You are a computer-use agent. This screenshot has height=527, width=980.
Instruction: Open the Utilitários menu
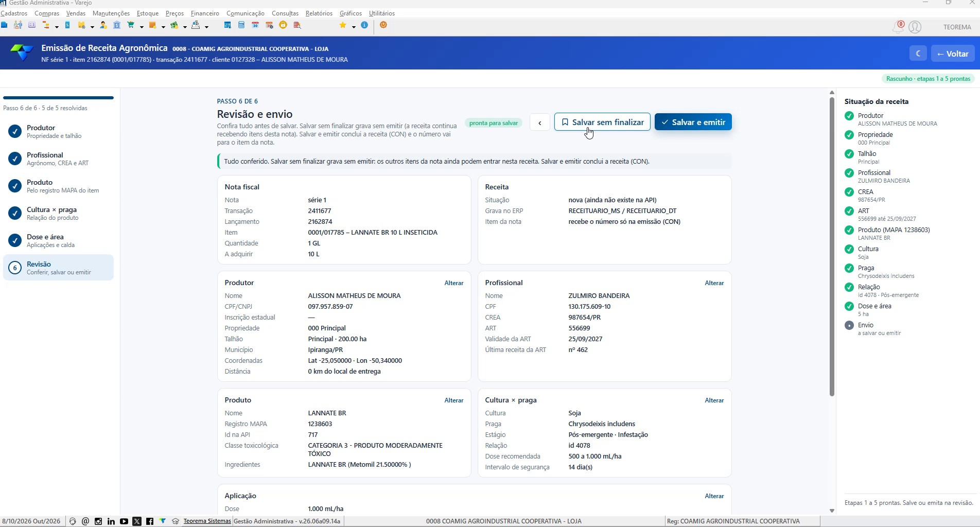click(382, 13)
